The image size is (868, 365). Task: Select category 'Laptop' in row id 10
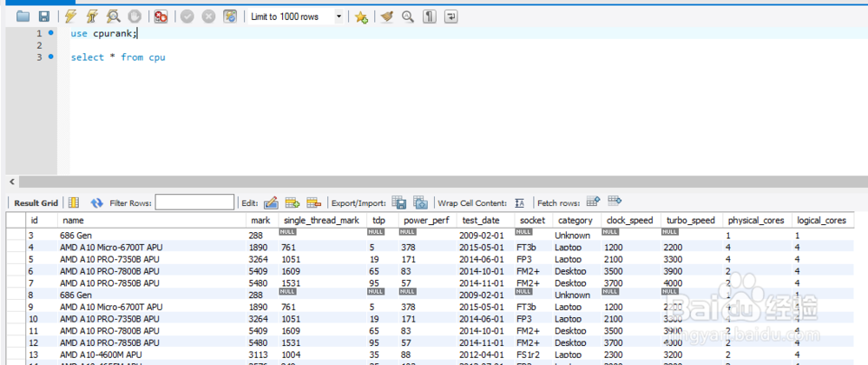(x=576, y=319)
